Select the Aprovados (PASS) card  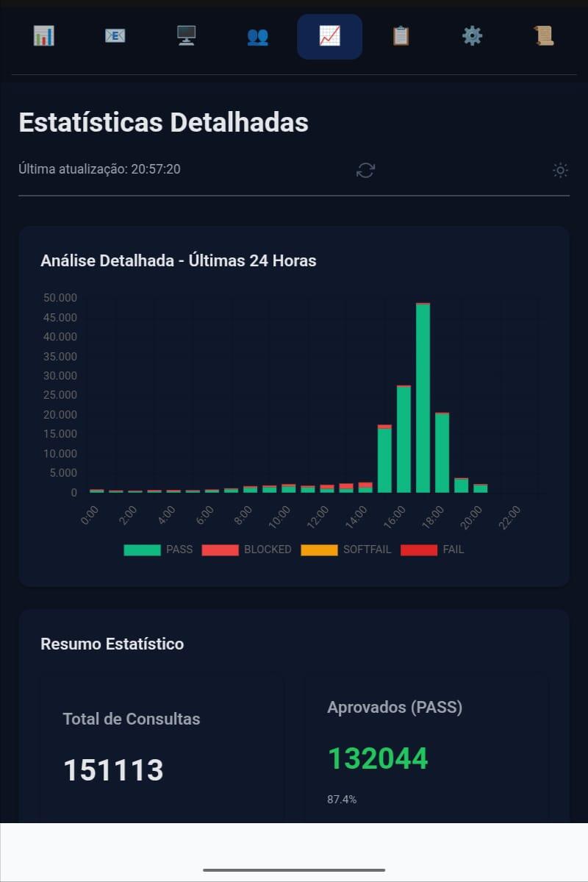tap(426, 748)
